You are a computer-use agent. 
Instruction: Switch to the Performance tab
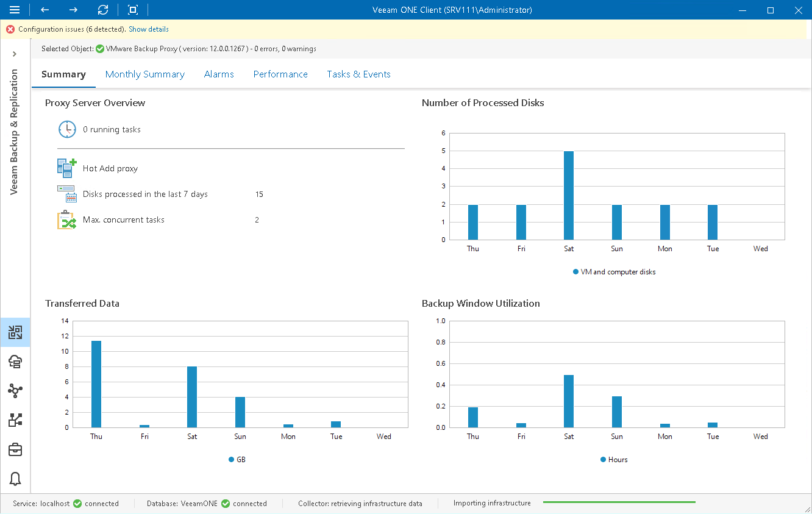coord(280,74)
